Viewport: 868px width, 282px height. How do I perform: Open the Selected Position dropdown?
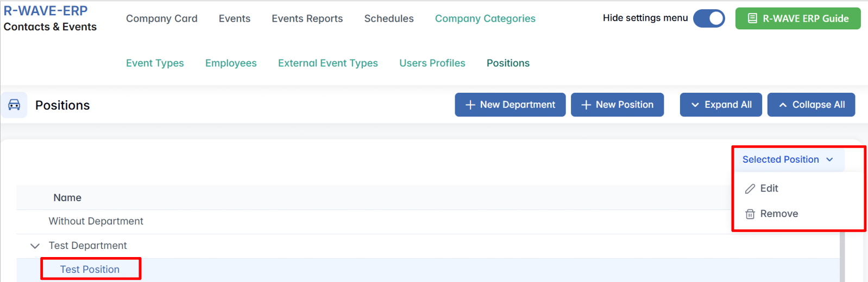point(788,159)
